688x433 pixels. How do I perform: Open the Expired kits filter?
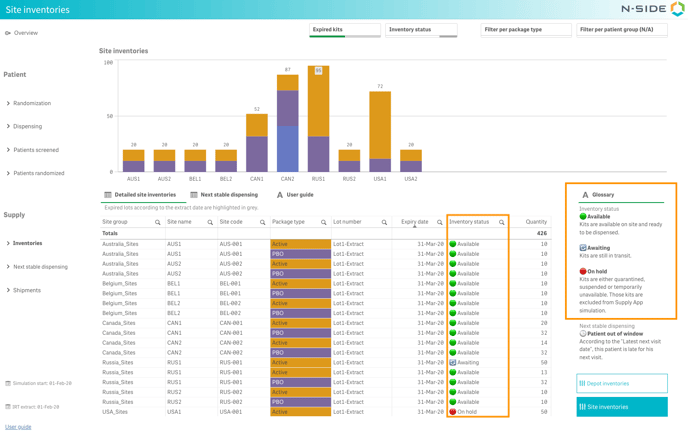coord(344,30)
